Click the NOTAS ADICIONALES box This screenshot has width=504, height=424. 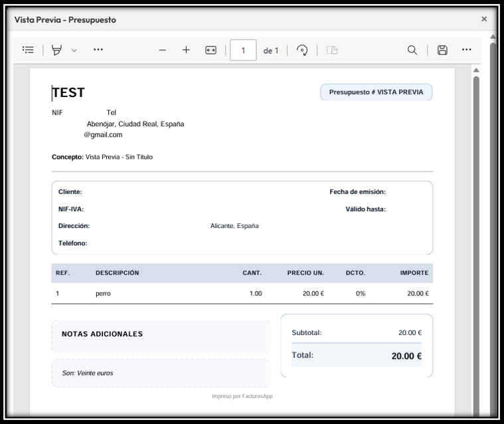(161, 336)
